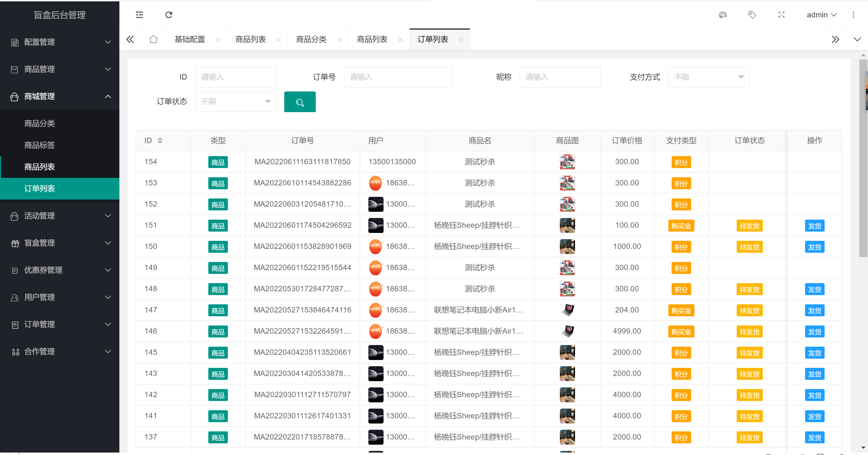Click the 商城管理 shopping bag icon
868x455 pixels.
(x=14, y=96)
